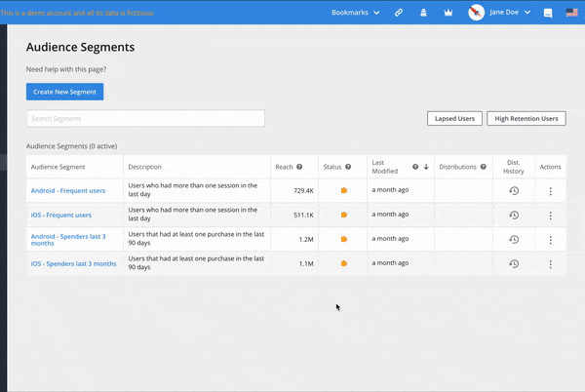Image resolution: width=585 pixels, height=392 pixels.
Task: Click the Lapsed Users button
Action: coord(454,119)
